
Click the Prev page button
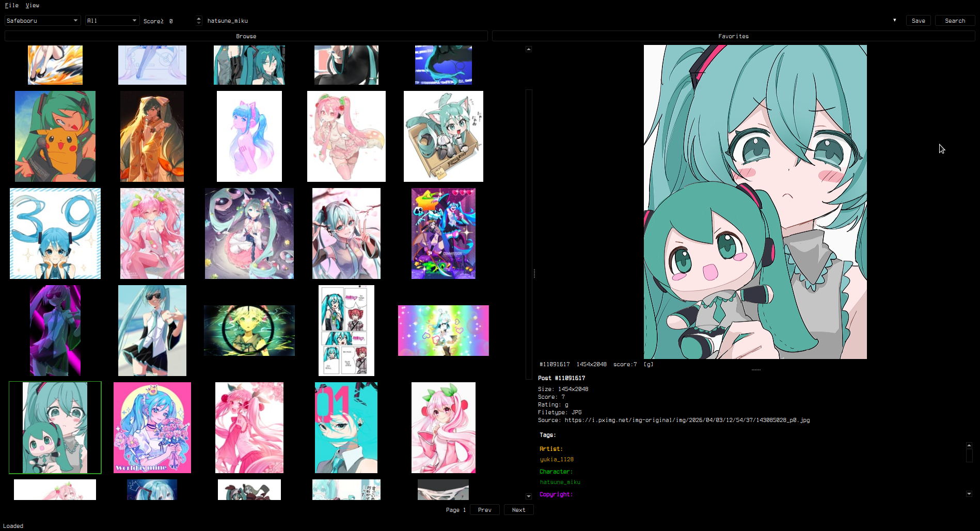(484, 510)
